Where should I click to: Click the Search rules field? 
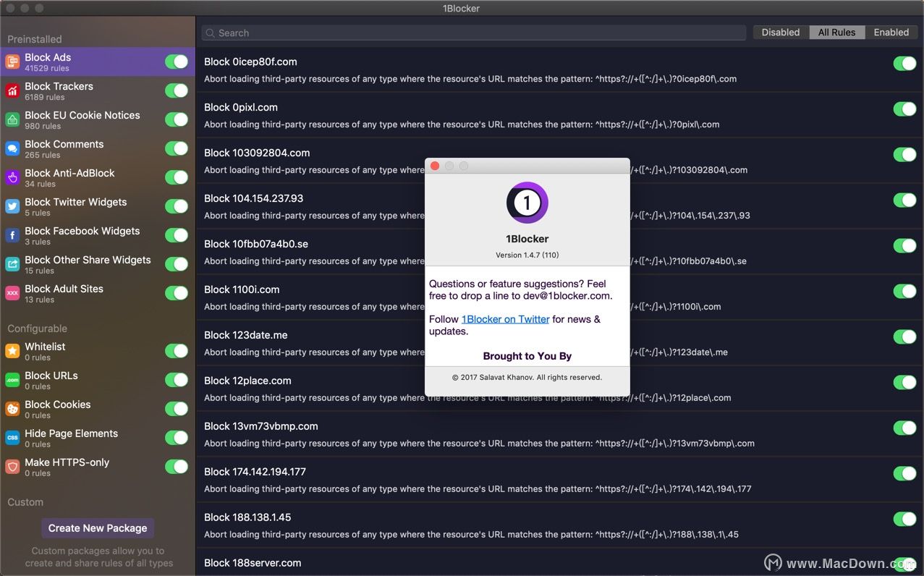coord(474,33)
